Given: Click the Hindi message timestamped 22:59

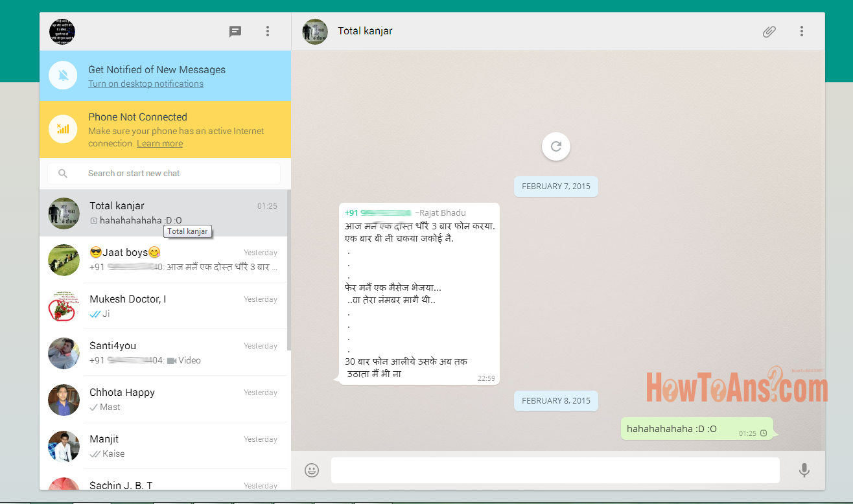Looking at the screenshot, I should point(419,293).
